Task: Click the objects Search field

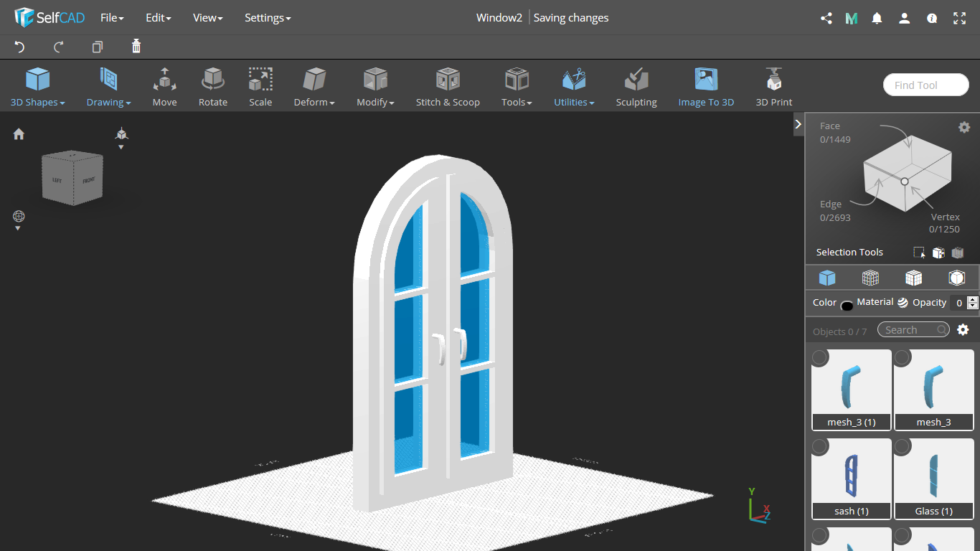Action: click(913, 330)
